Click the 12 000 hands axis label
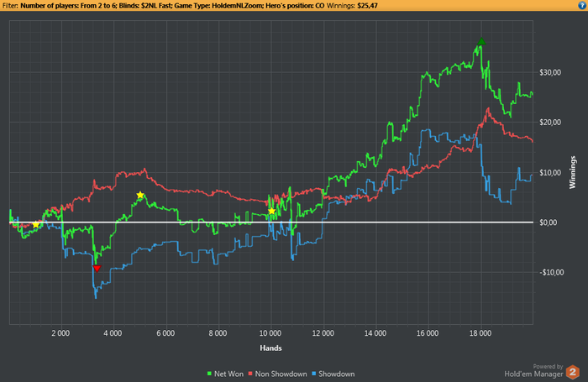The height and width of the screenshot is (382, 588). click(x=323, y=333)
